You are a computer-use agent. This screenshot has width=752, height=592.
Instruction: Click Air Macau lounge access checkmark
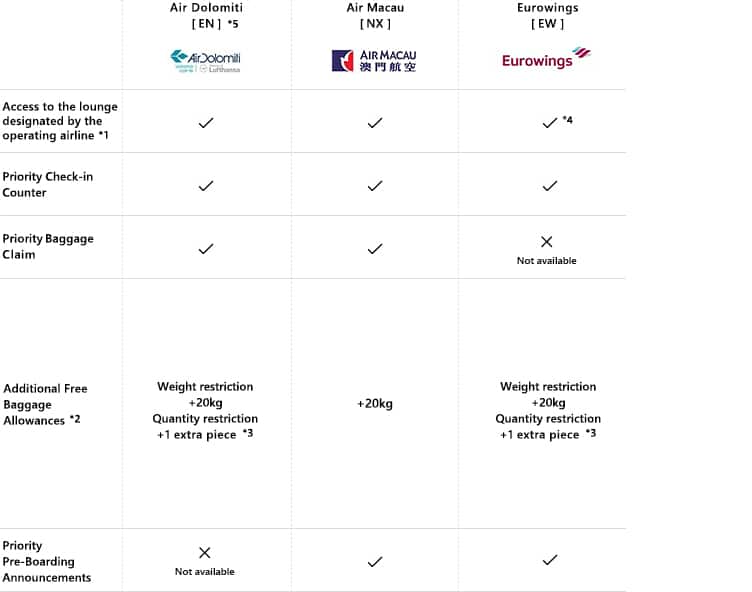pos(375,123)
